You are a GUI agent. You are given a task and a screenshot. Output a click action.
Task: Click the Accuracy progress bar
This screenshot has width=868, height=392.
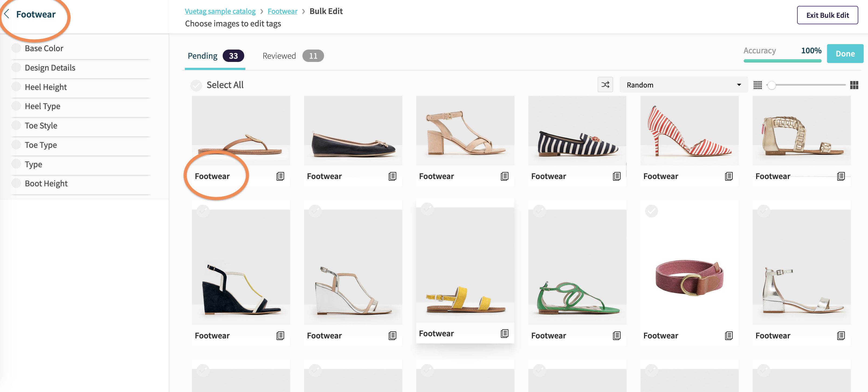[782, 61]
